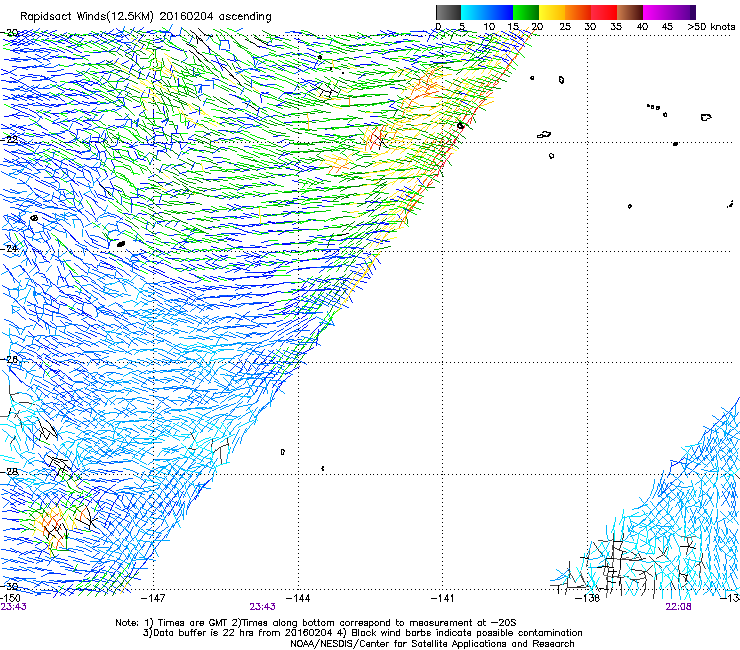Click the "45" legend scale label
The height and width of the screenshot is (650, 740).
[x=667, y=27]
